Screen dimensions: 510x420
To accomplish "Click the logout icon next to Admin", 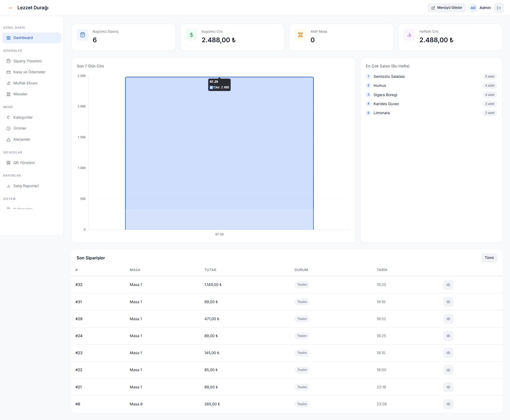I will 499,8.
